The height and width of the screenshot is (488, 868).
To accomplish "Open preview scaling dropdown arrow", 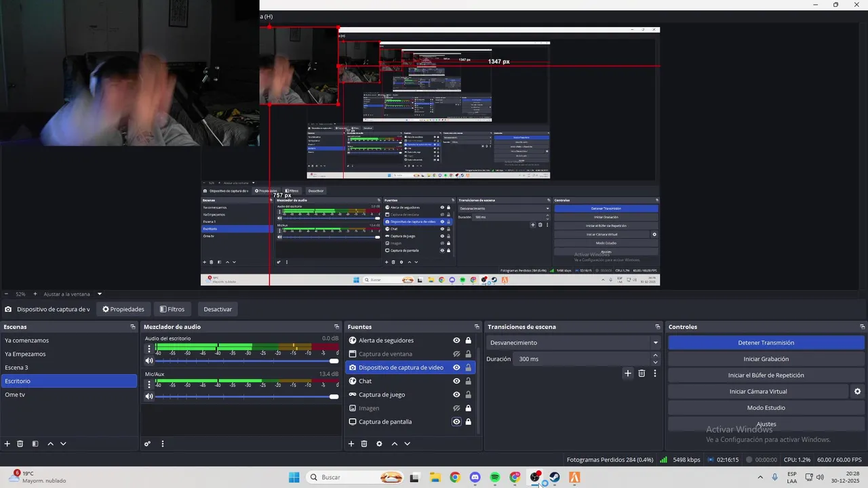I will pyautogui.click(x=100, y=294).
